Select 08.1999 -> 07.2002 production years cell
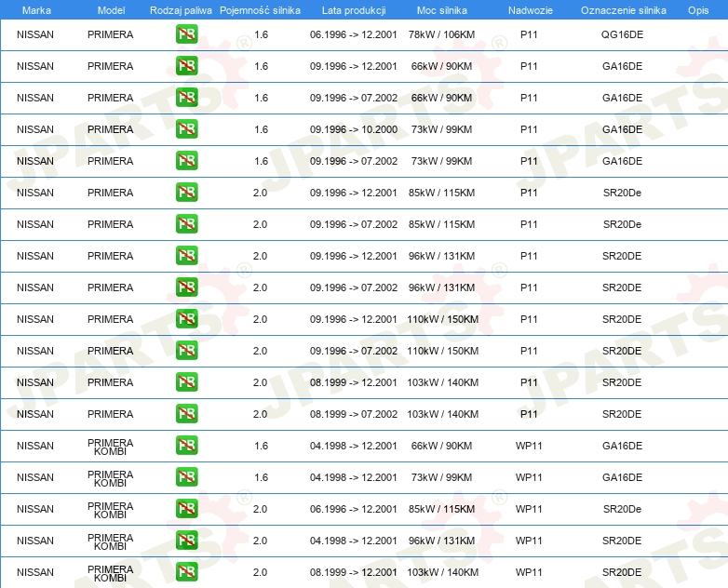This screenshot has height=588, width=728. pos(354,413)
